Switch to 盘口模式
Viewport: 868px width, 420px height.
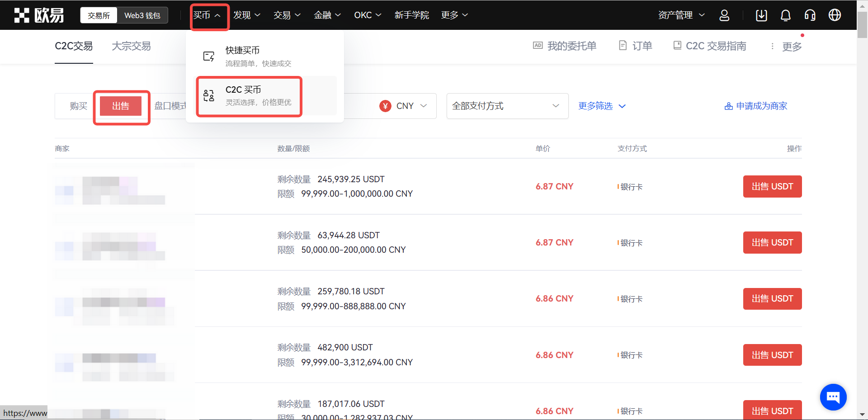tap(170, 106)
